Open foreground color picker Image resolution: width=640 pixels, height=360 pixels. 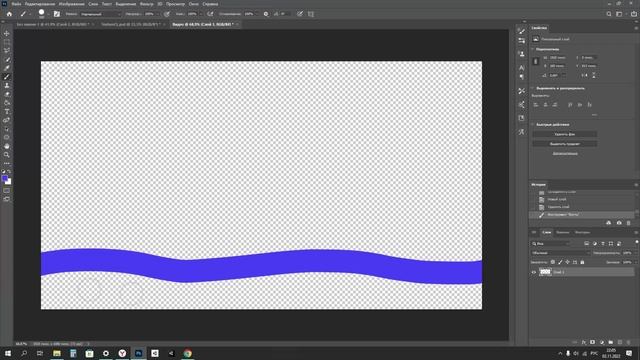pos(4,178)
